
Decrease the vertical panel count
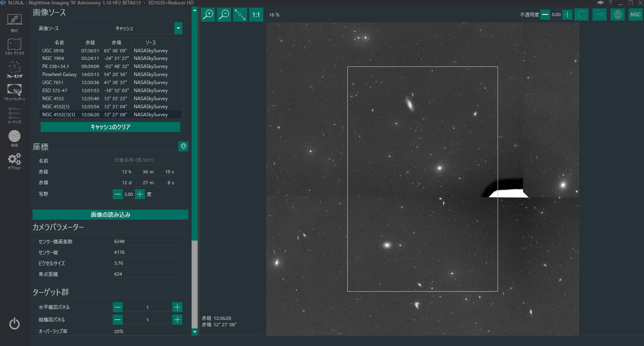pos(118,320)
